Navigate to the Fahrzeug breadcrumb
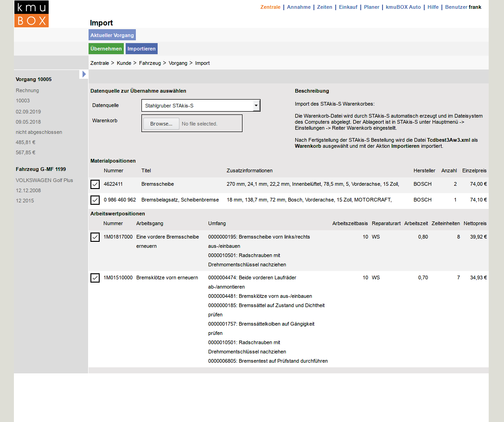The width and height of the screenshot is (504, 422). point(150,63)
